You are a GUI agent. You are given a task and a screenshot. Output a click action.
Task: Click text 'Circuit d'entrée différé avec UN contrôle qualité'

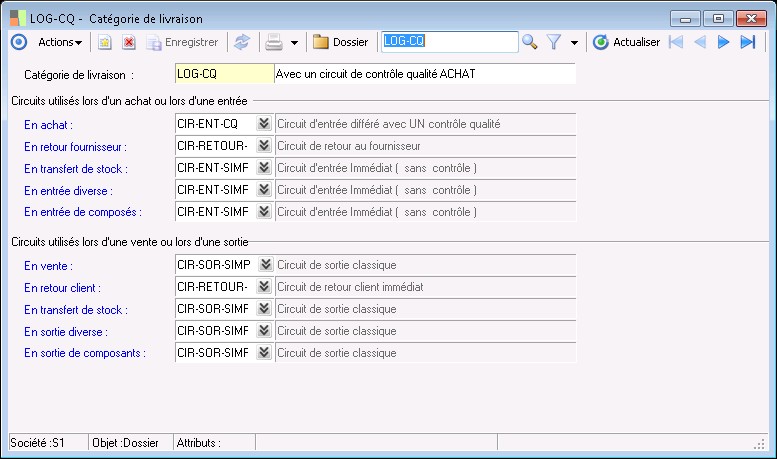tap(388, 124)
